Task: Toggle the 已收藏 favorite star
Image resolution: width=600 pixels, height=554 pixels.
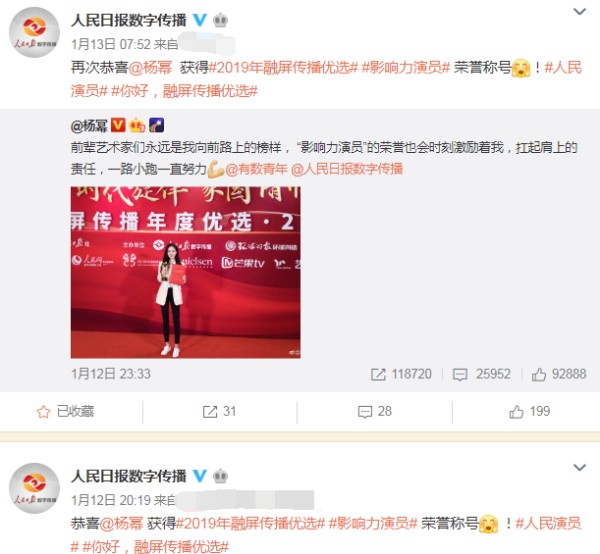Action: [65, 412]
